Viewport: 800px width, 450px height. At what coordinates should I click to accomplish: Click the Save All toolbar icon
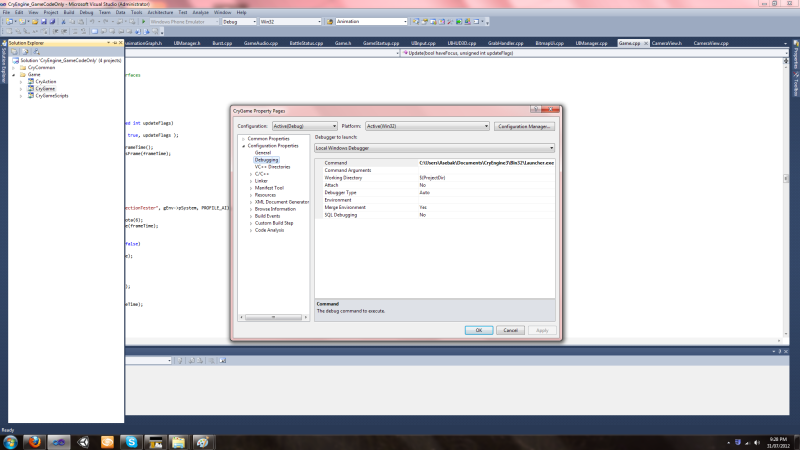pyautogui.click(x=53, y=22)
